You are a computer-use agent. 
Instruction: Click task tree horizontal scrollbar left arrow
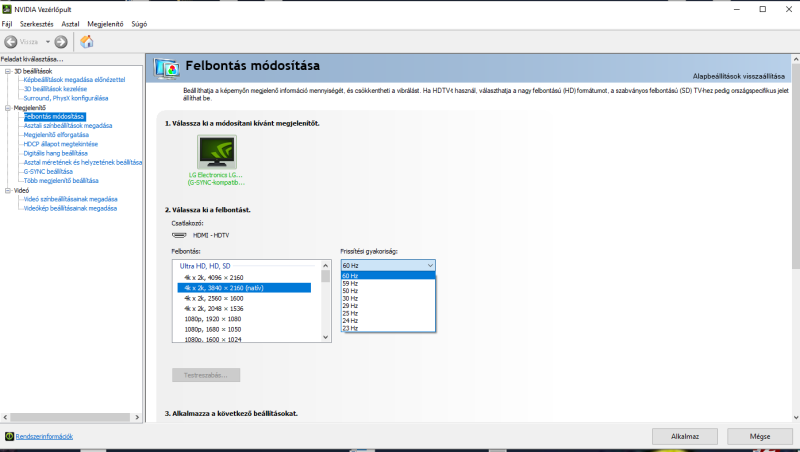click(x=5, y=417)
